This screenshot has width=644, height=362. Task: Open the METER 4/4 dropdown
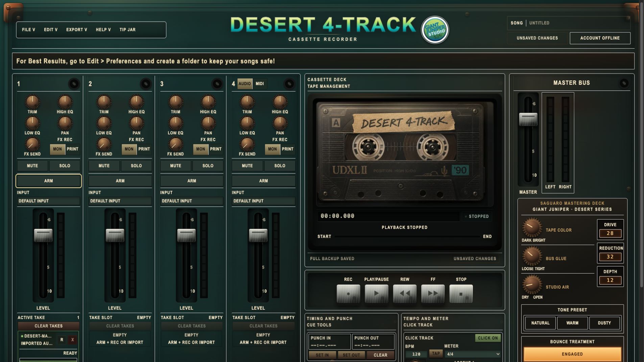[x=473, y=354]
